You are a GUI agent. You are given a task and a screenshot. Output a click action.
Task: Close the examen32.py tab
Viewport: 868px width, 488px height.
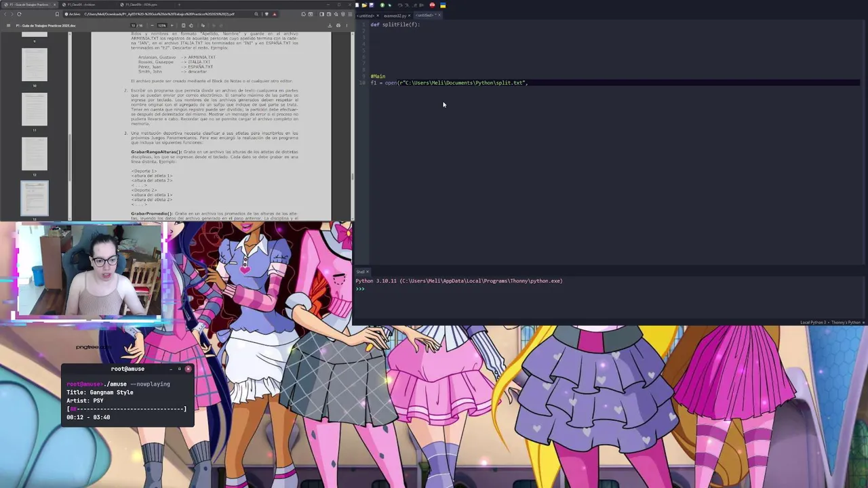click(410, 15)
